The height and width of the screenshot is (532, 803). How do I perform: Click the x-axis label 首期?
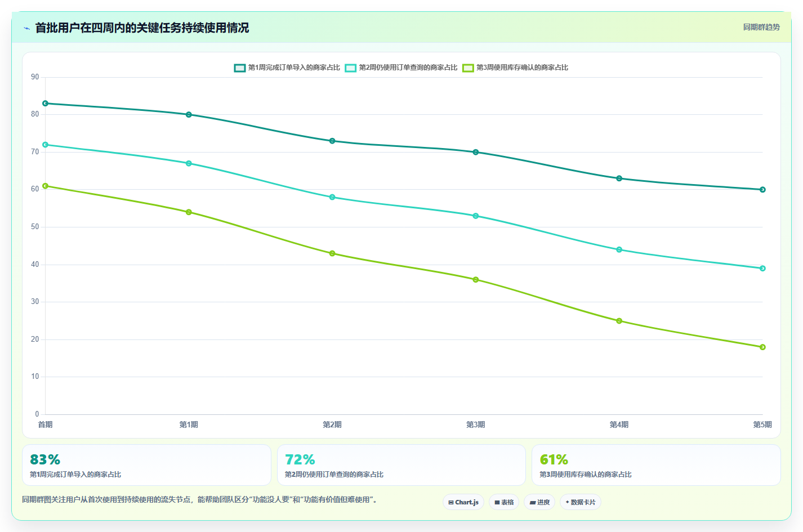point(45,424)
